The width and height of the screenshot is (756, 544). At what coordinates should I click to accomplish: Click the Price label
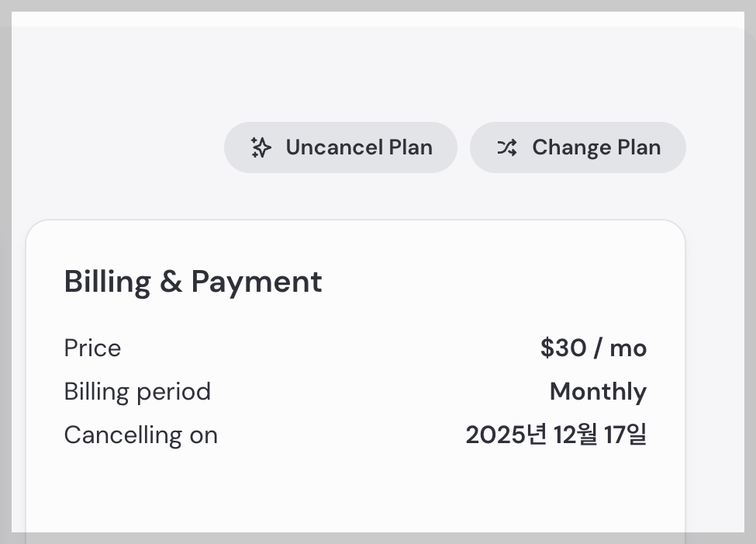92,348
